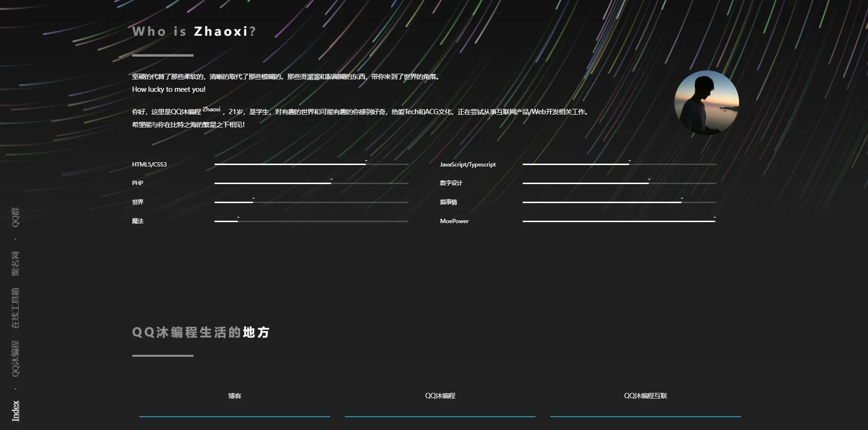
Task: Click the caret above the 搞事情 bar
Action: pos(683,199)
